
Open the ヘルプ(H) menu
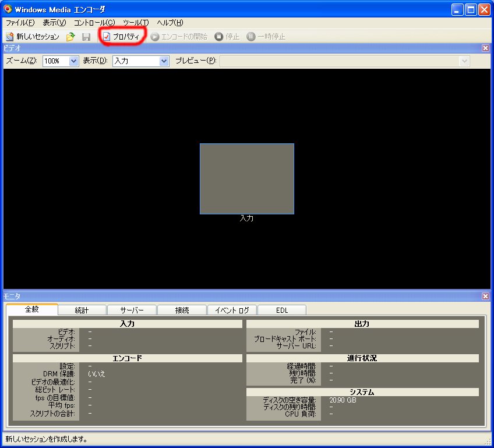[x=170, y=23]
